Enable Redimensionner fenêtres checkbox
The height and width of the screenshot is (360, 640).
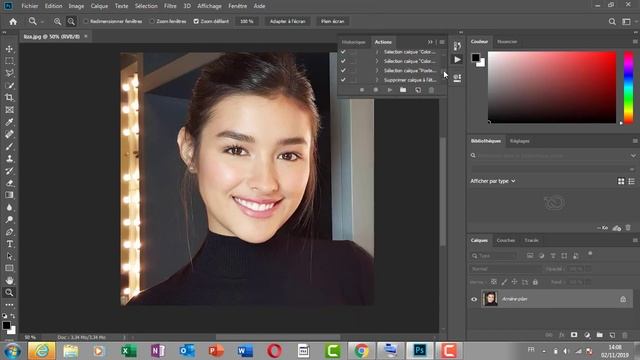click(x=86, y=21)
